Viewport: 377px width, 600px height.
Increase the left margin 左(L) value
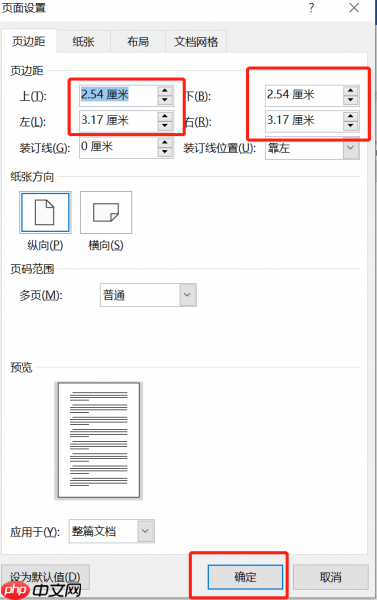(165, 117)
